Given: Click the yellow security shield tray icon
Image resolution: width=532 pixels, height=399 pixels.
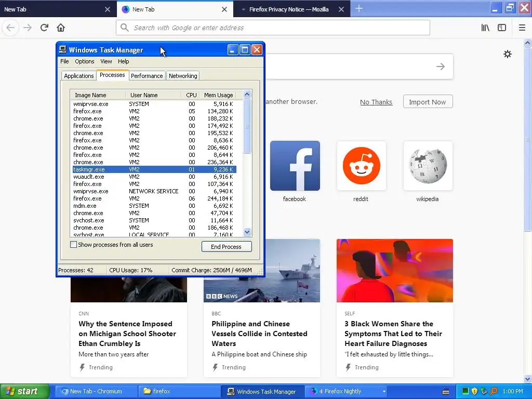Looking at the screenshot, I should [x=475, y=391].
